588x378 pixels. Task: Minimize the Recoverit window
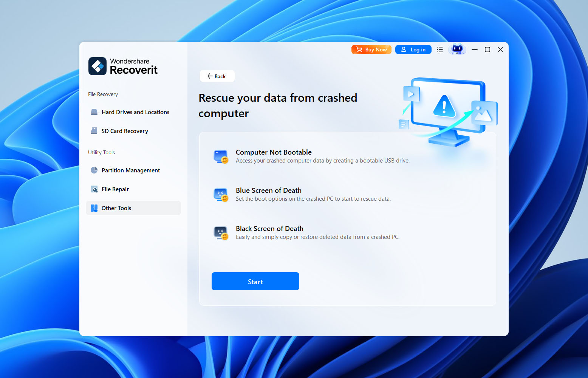[475, 50]
